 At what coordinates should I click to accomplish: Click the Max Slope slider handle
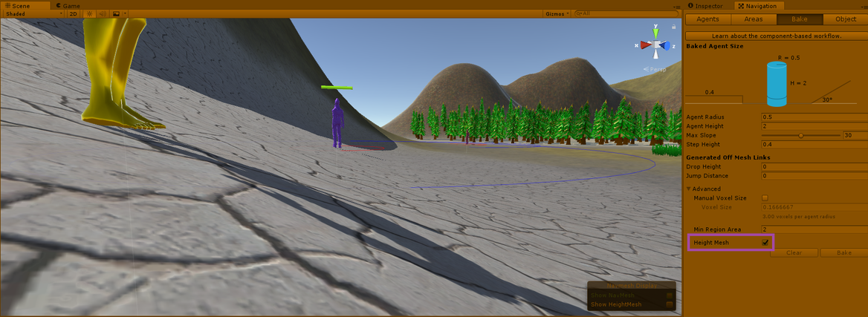pyautogui.click(x=801, y=136)
